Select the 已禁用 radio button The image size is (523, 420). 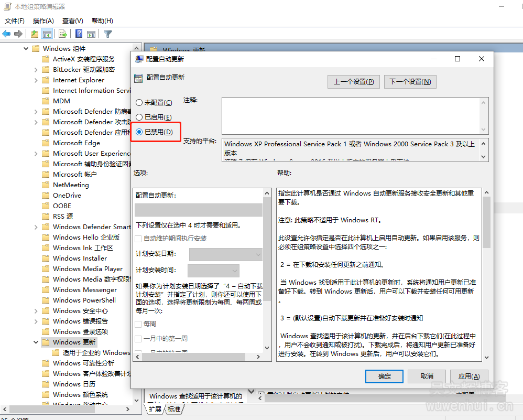[x=139, y=132]
